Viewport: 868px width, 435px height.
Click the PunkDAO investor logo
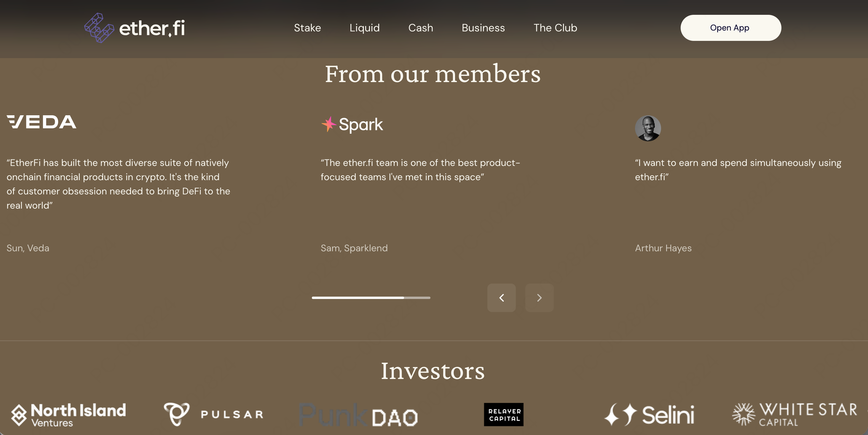[x=358, y=416]
